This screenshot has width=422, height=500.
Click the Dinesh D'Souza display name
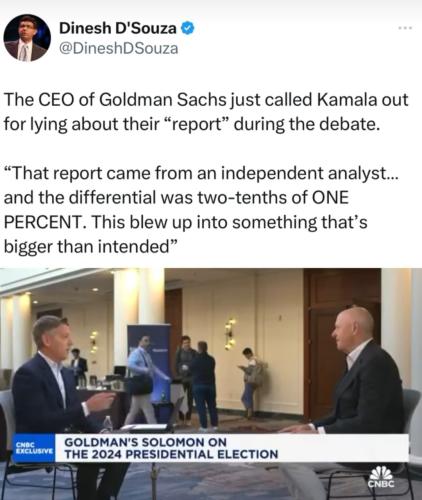tap(118, 28)
